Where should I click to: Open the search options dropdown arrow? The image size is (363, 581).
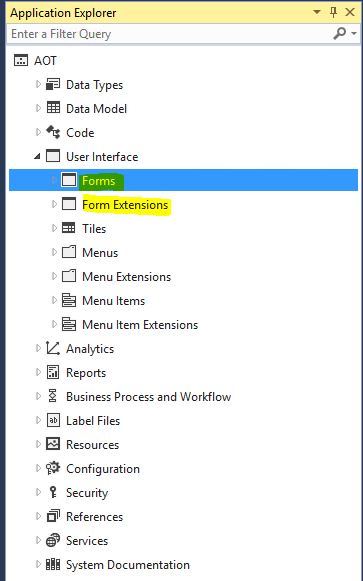click(354, 34)
